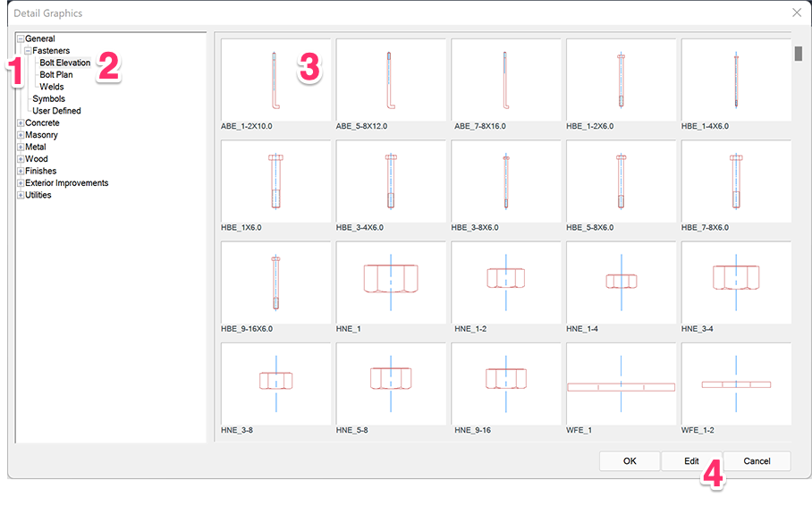812x506 pixels.
Task: Expand the Masonry category
Action: click(21, 135)
